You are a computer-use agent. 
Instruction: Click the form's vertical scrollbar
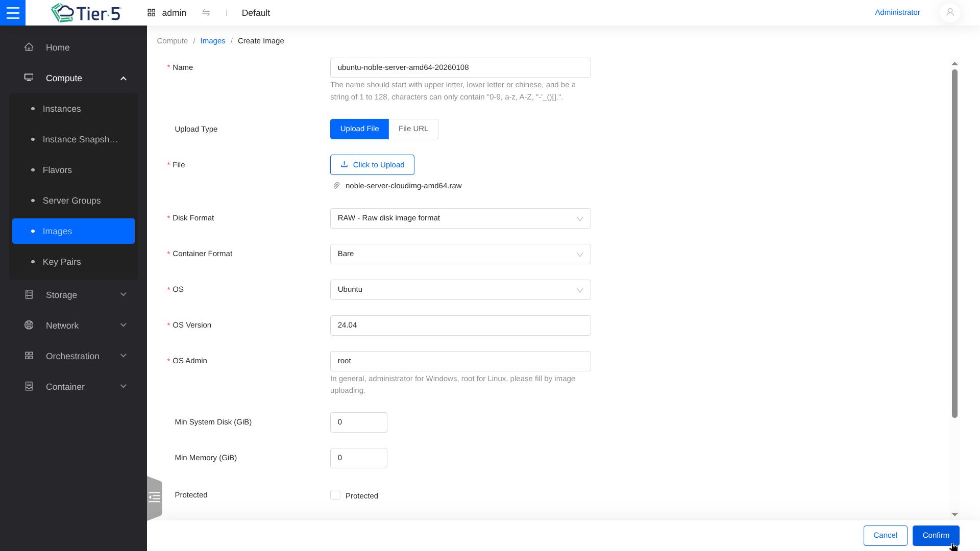954,244
